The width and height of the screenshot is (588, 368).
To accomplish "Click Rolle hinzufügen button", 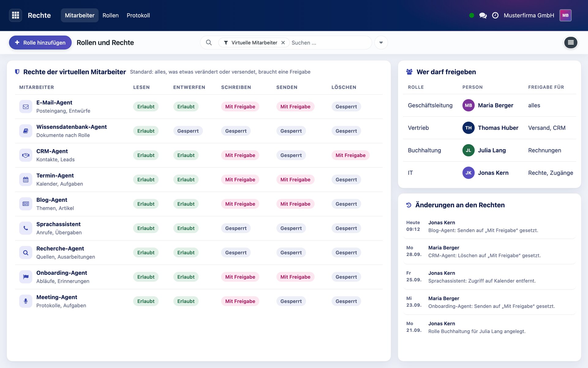I will pos(40,43).
